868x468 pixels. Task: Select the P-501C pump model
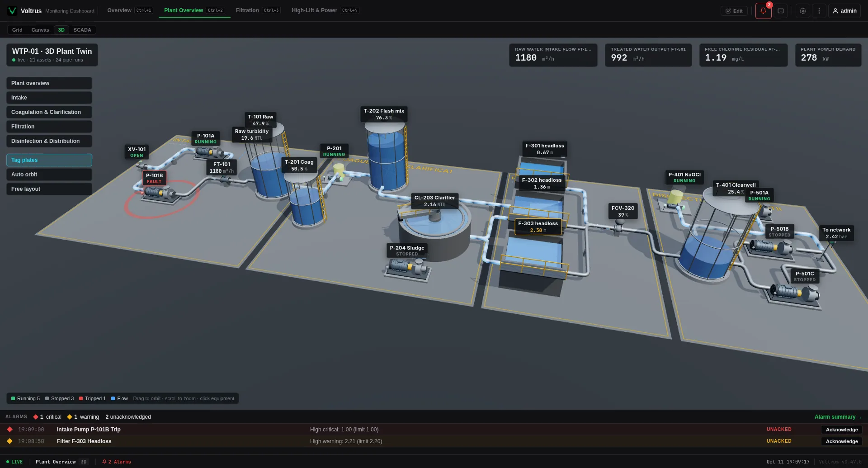pos(795,294)
